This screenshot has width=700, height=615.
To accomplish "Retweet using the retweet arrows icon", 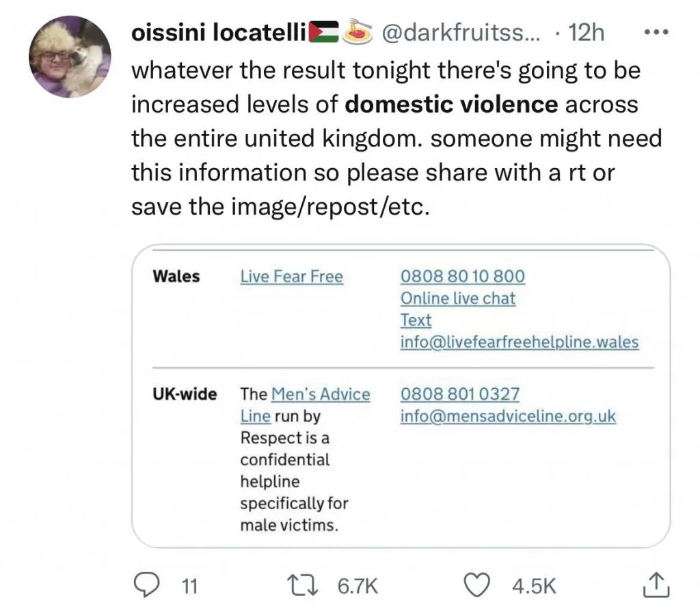I will pos(302,586).
